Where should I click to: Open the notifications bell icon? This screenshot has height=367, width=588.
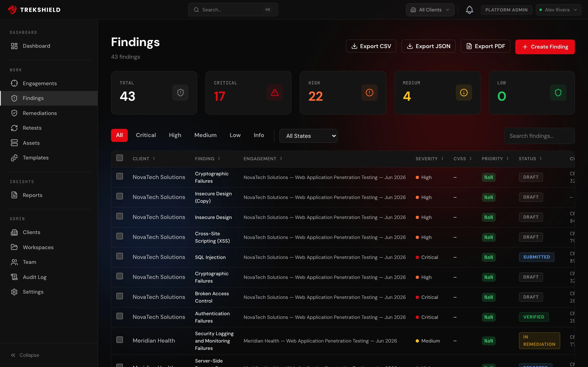pyautogui.click(x=469, y=10)
